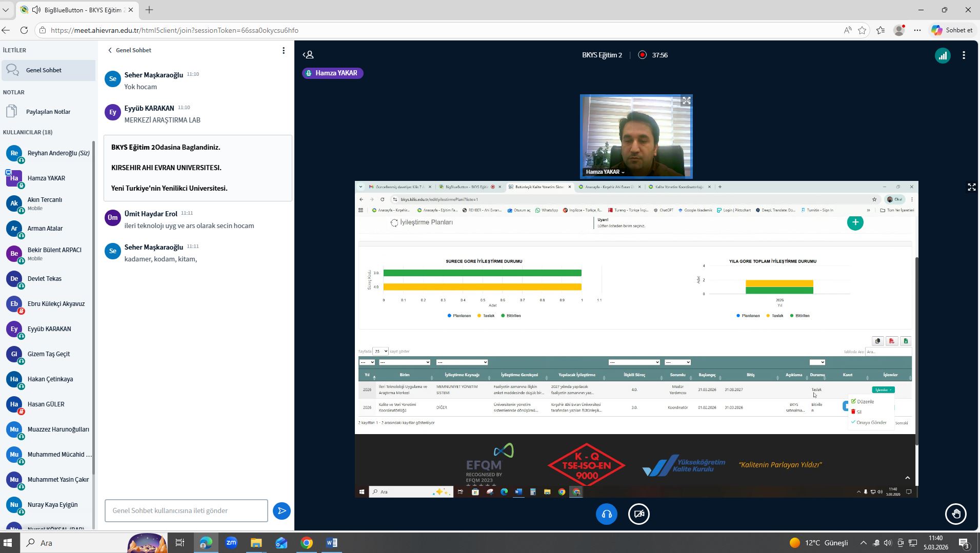Viewport: 980px width, 553px height.
Task: Open the Edge read aloud icon
Action: (x=847, y=30)
